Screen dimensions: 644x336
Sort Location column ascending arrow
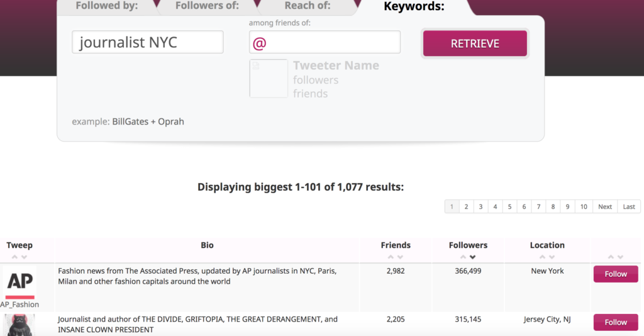coord(543,257)
